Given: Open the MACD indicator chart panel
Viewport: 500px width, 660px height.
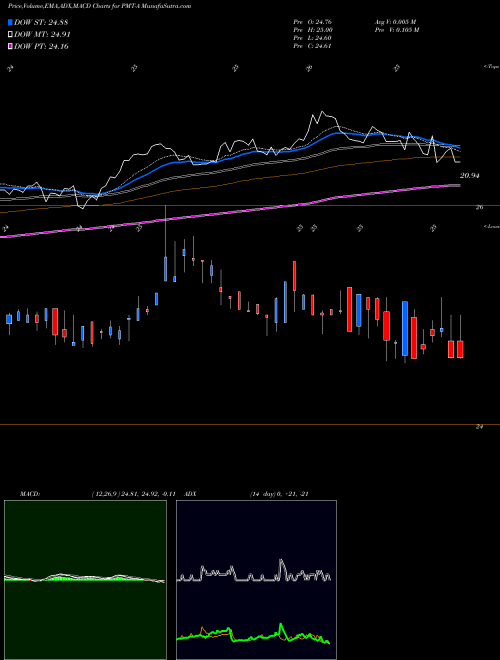Looking at the screenshot, I should tap(85, 580).
